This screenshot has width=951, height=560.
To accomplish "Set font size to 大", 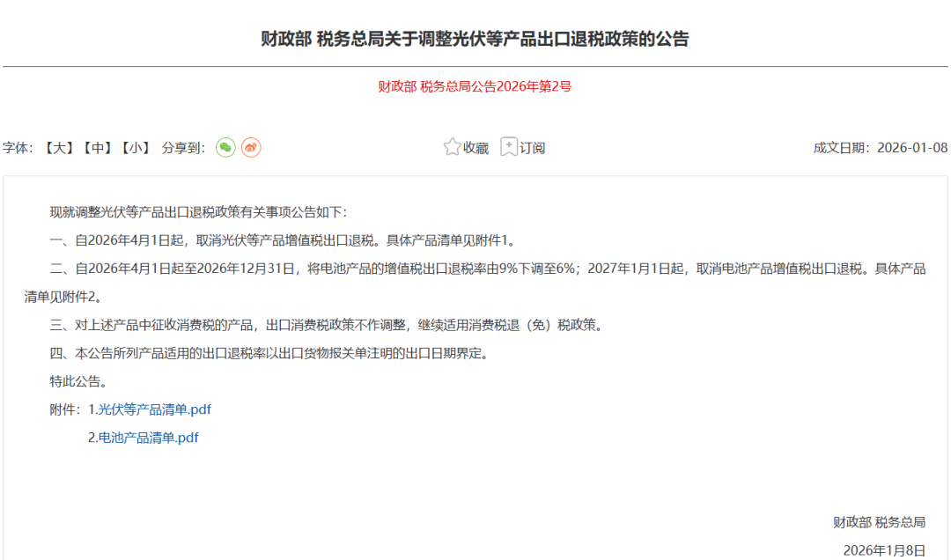I will coord(60,148).
